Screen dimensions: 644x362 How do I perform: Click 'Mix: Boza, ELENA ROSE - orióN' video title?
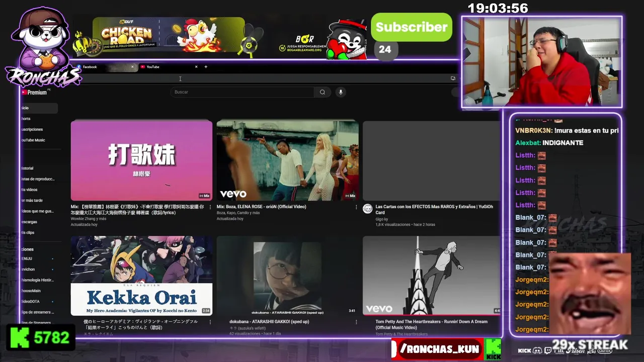(x=261, y=207)
